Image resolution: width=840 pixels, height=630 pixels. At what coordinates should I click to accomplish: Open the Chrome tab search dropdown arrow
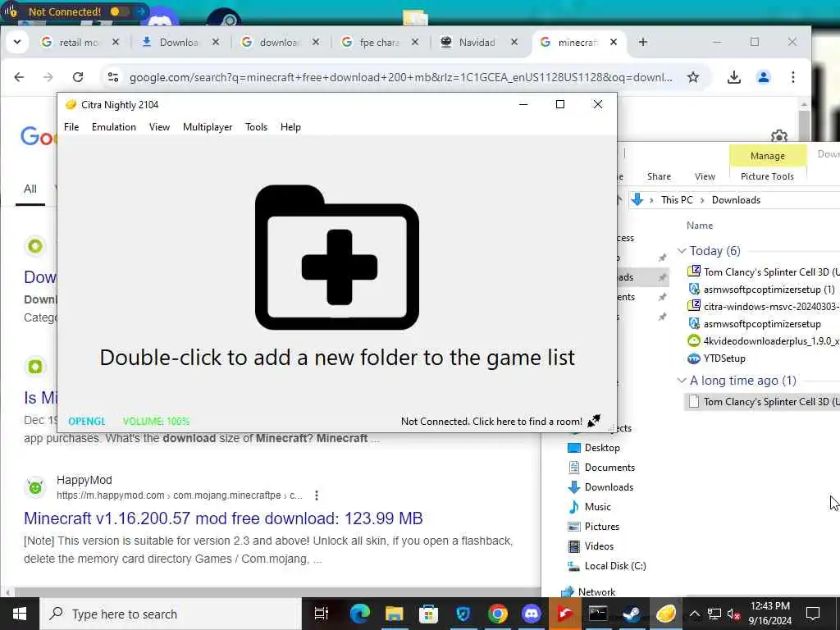click(17, 42)
